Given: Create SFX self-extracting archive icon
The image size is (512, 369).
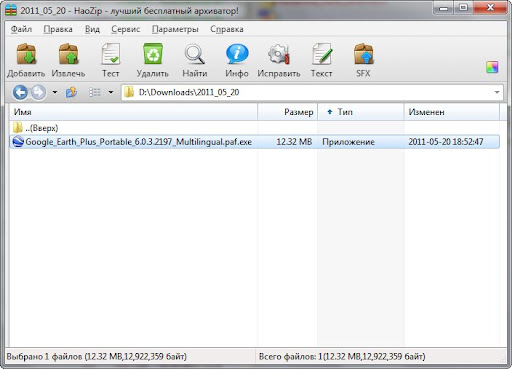Looking at the screenshot, I should tap(363, 54).
